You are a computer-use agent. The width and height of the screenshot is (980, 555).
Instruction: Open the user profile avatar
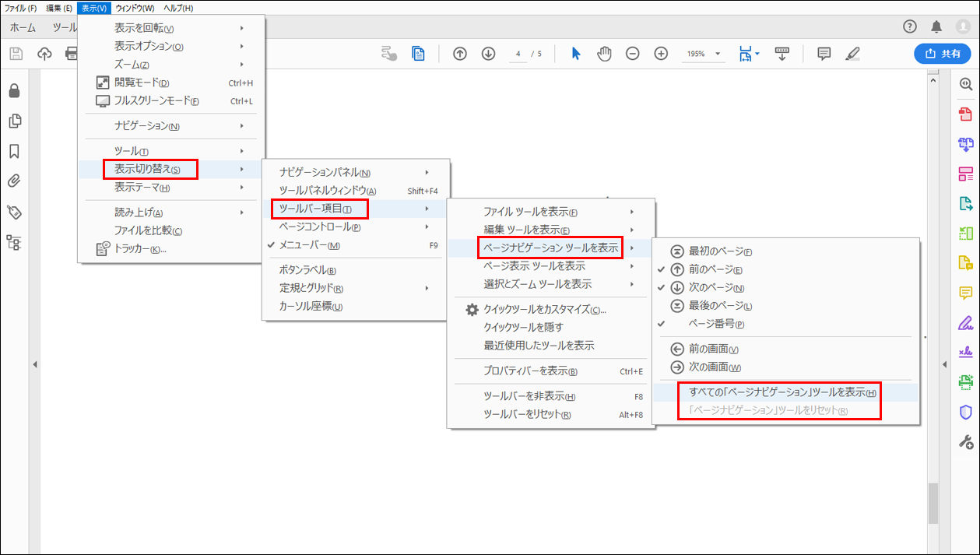(963, 26)
